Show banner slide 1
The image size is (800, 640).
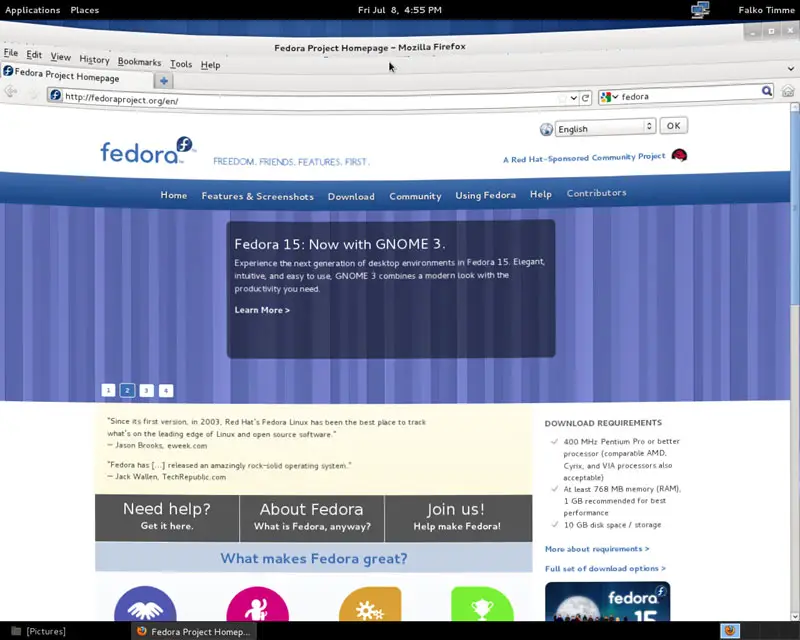point(108,390)
